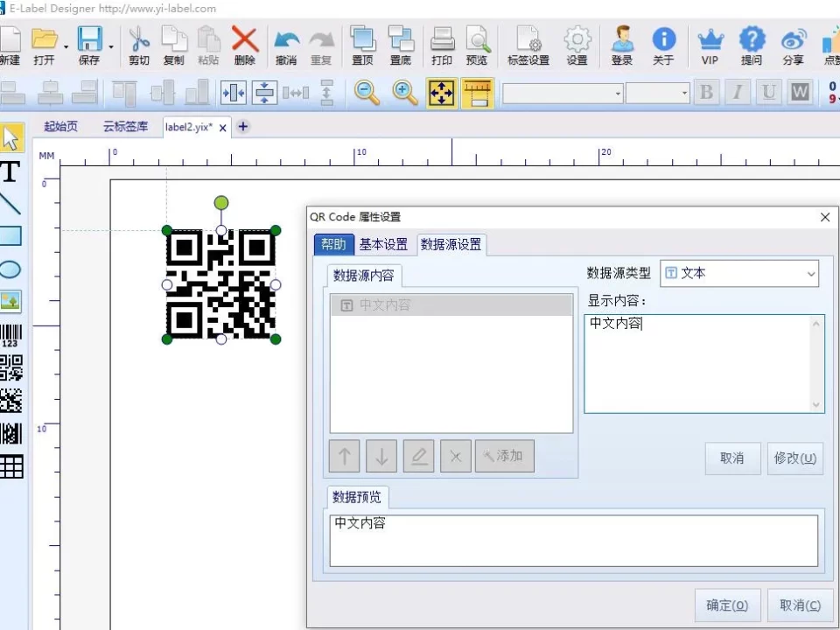
Task: Click the 提问 question icon
Action: click(x=752, y=45)
